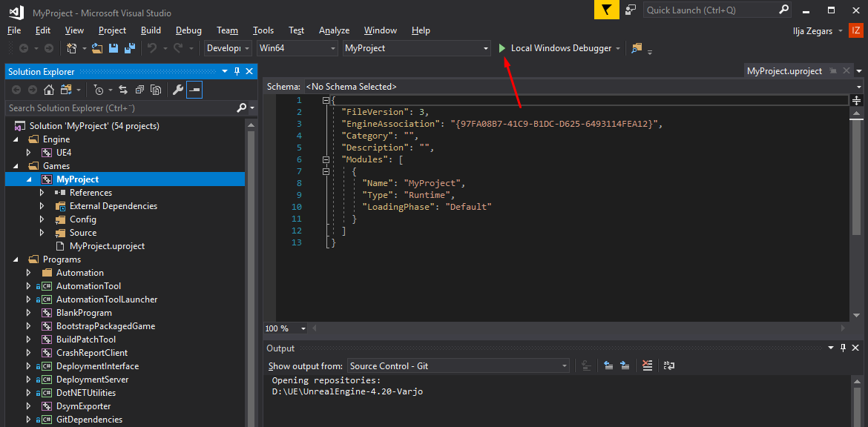The width and height of the screenshot is (868, 427).
Task: Open the Toolbar Options overflow arrow
Action: click(x=650, y=52)
